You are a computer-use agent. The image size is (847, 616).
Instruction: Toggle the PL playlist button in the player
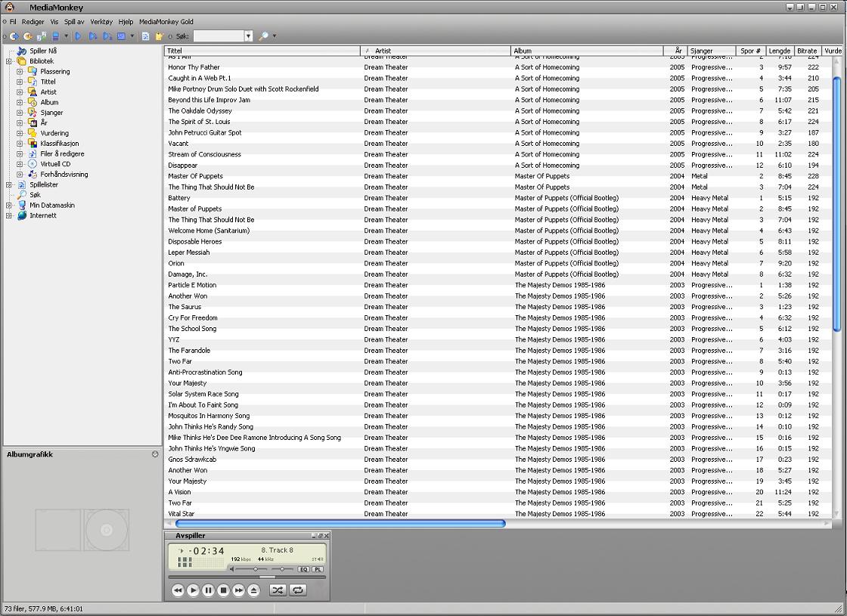(x=318, y=569)
